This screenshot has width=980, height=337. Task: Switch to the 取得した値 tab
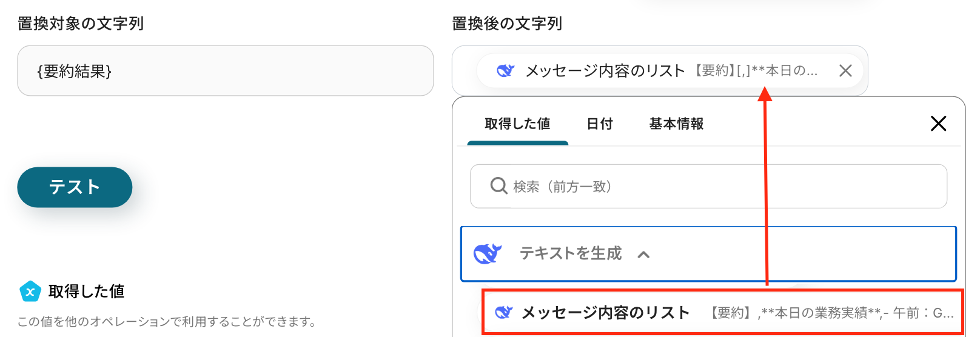[517, 124]
